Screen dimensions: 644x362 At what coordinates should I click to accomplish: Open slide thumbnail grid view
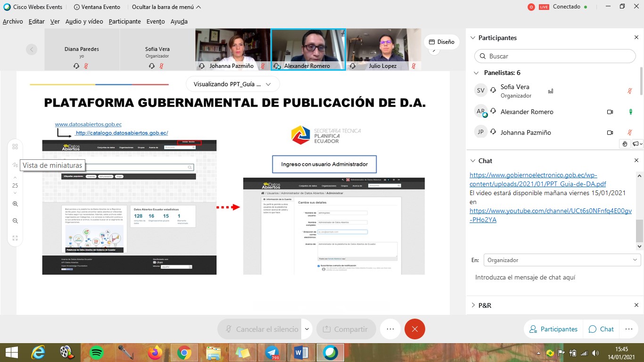(x=15, y=146)
